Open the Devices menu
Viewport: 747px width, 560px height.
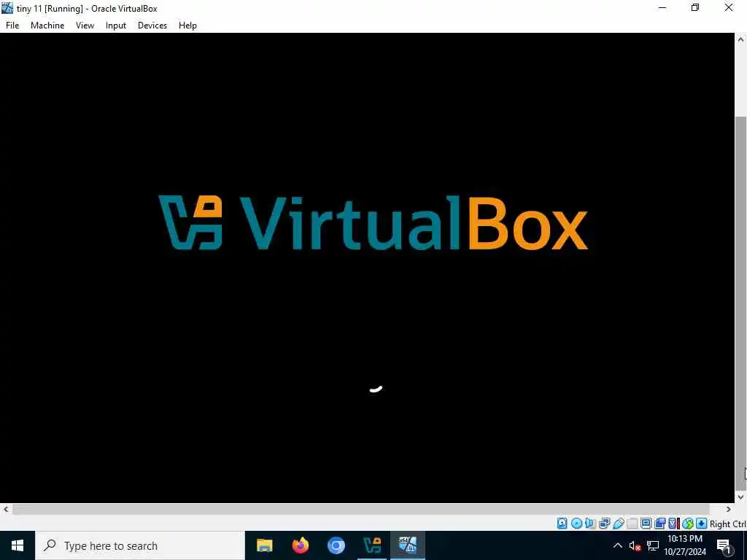(152, 26)
